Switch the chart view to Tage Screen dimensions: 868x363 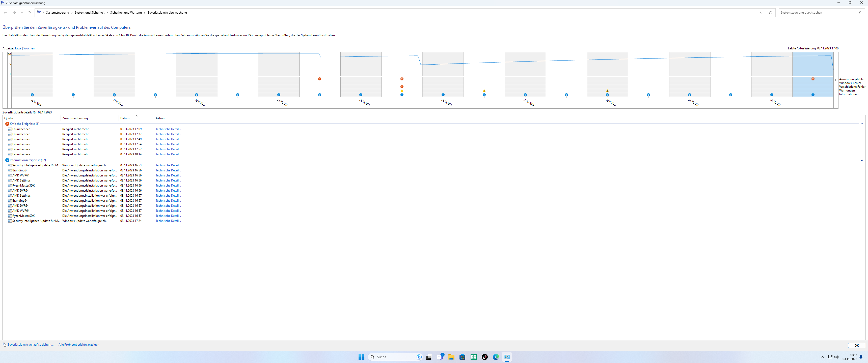point(18,48)
